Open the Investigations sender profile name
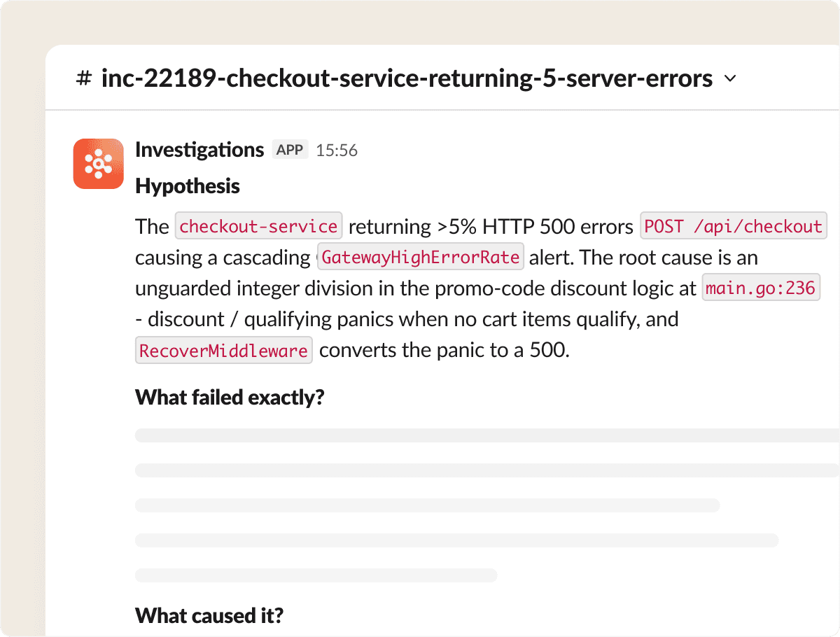The image size is (840, 637). click(x=199, y=150)
